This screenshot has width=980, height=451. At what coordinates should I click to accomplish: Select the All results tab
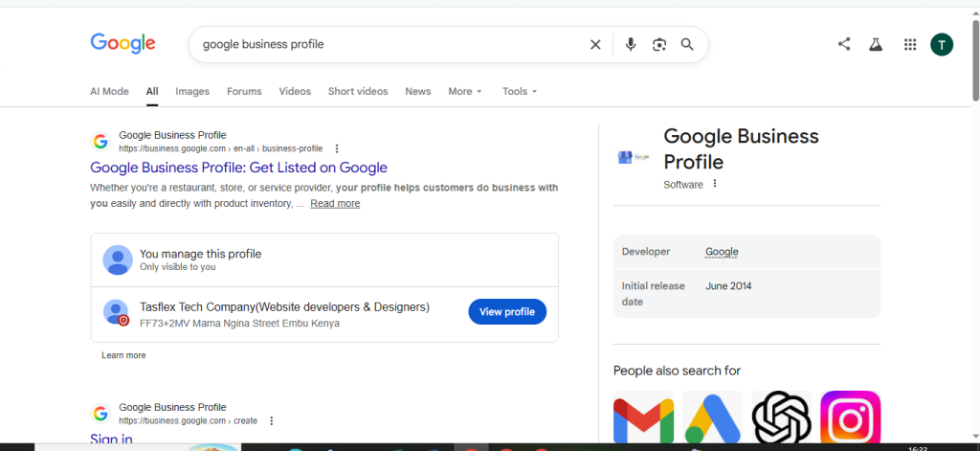(x=152, y=91)
